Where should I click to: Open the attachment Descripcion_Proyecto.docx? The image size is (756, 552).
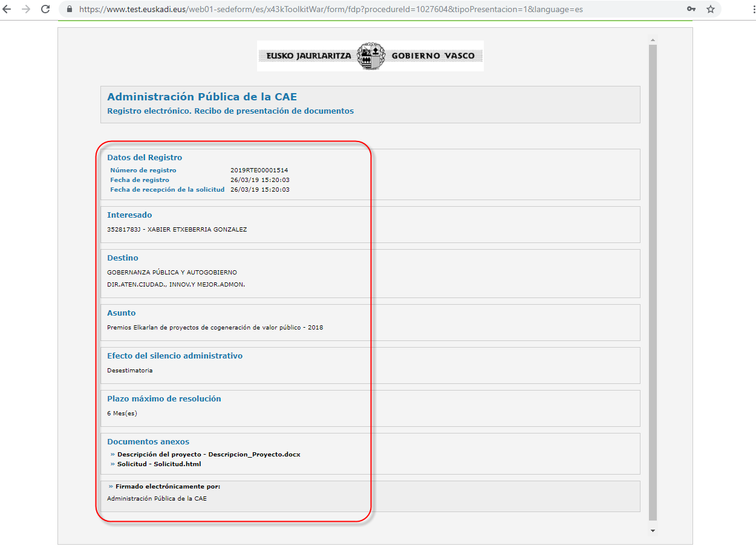tap(209, 454)
